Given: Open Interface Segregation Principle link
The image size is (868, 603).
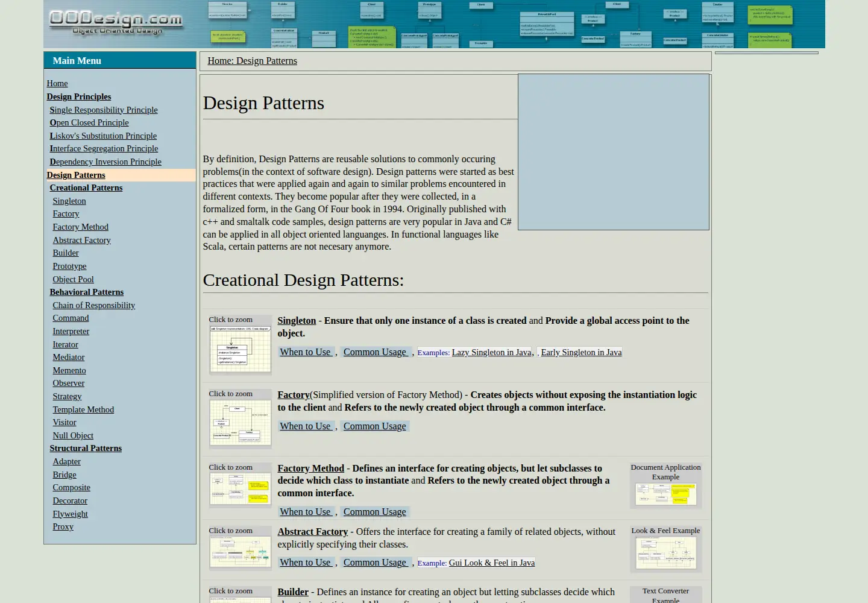Looking at the screenshot, I should click(104, 148).
